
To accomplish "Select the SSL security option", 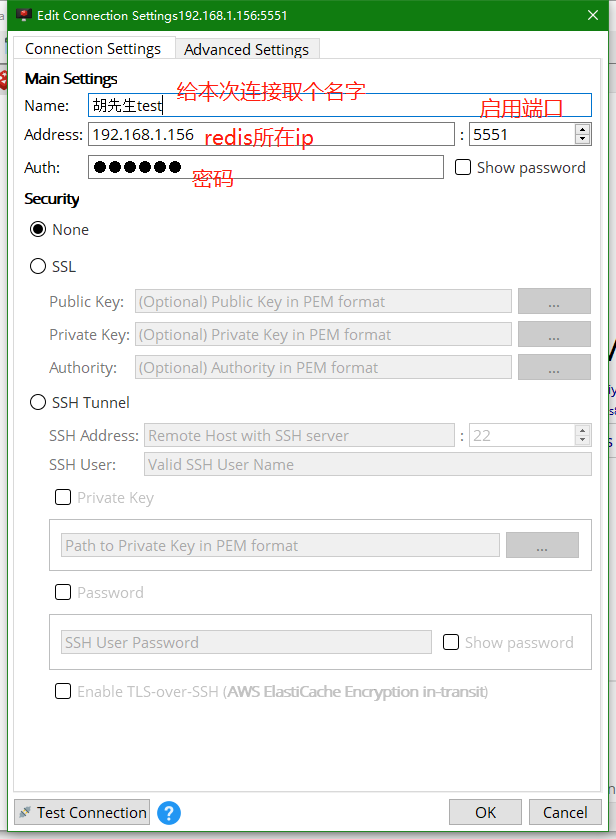I will (38, 266).
